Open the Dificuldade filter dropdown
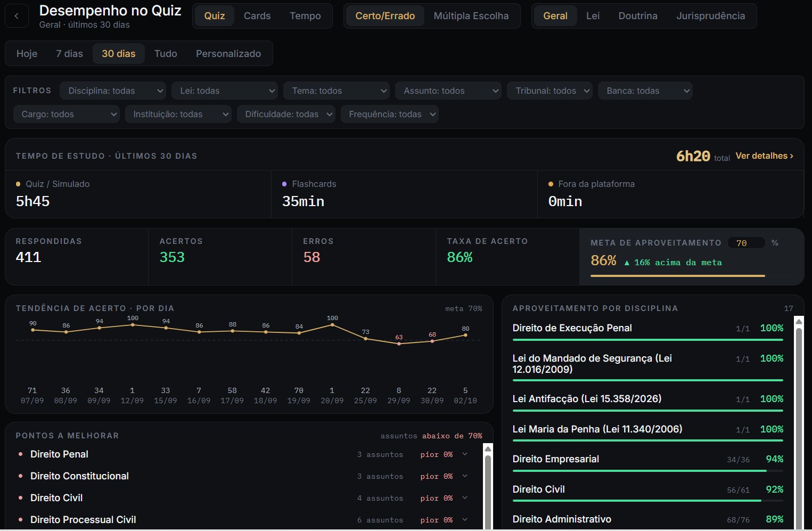 pos(286,115)
